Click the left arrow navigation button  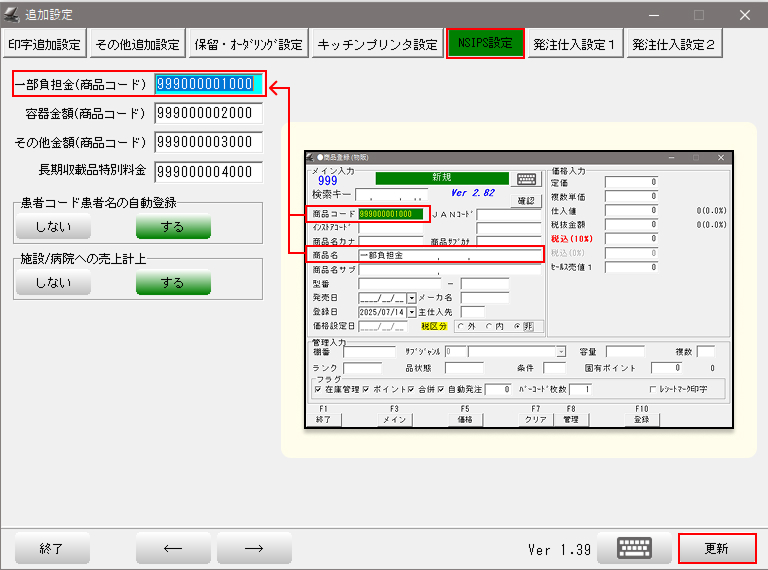click(x=173, y=548)
